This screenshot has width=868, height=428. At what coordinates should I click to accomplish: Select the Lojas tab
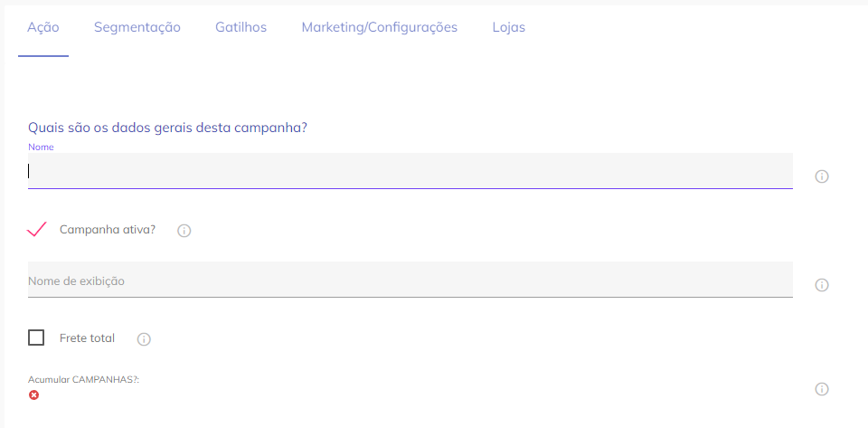(x=508, y=27)
